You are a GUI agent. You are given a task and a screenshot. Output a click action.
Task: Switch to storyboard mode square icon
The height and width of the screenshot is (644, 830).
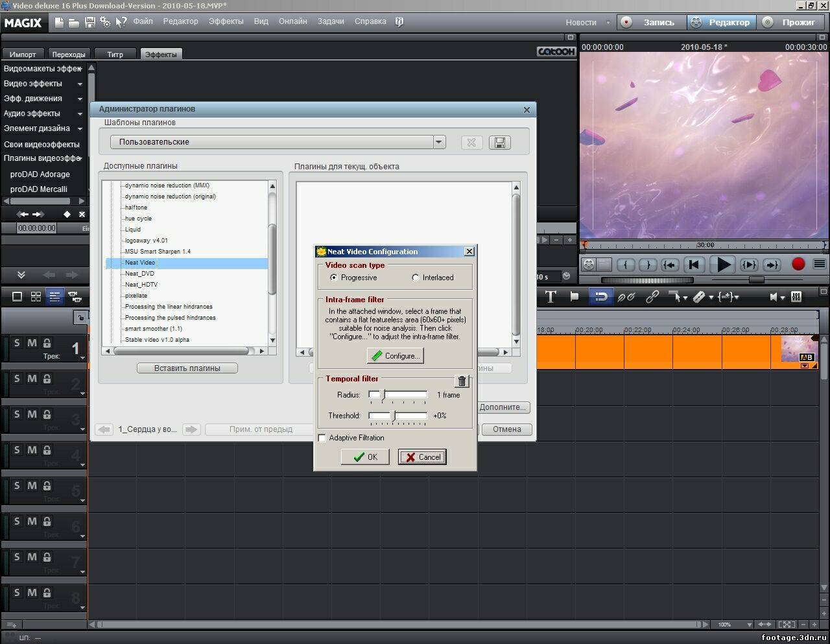(18, 296)
